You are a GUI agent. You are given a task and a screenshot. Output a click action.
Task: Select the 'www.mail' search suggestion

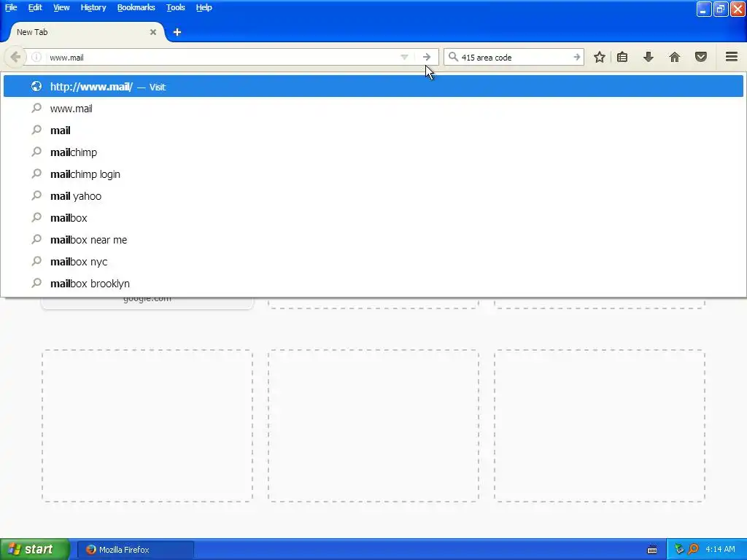[x=373, y=109]
